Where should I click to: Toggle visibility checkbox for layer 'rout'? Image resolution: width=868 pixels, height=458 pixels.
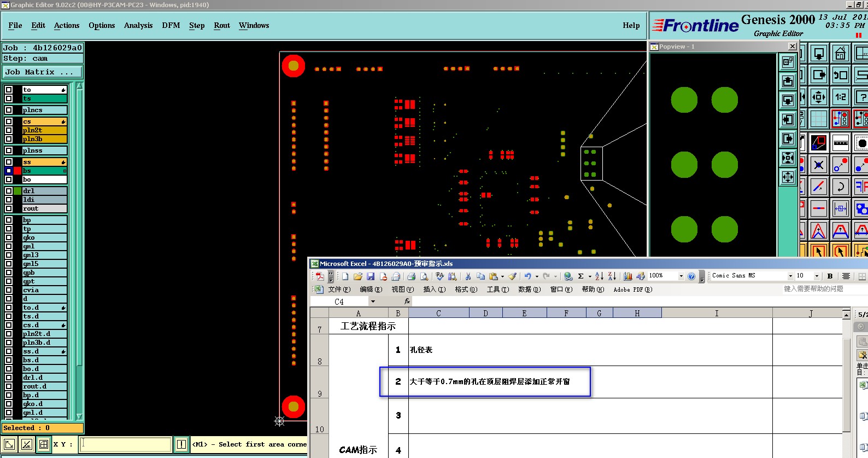coord(9,208)
